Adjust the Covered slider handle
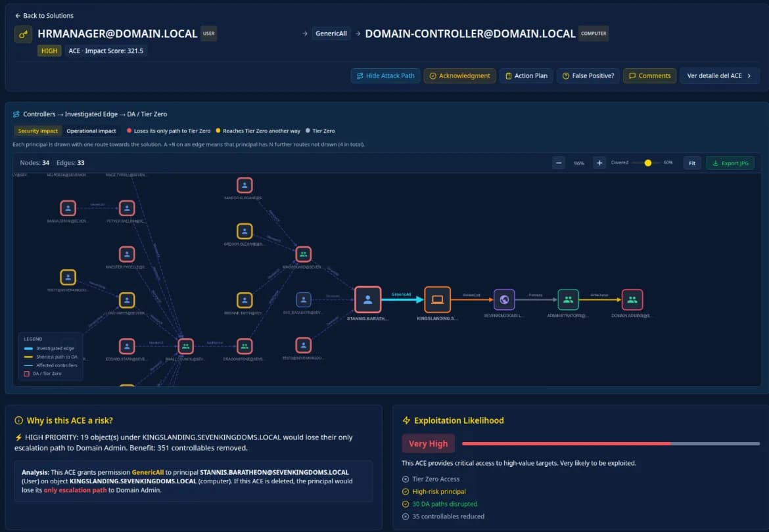769x532 pixels. point(648,163)
